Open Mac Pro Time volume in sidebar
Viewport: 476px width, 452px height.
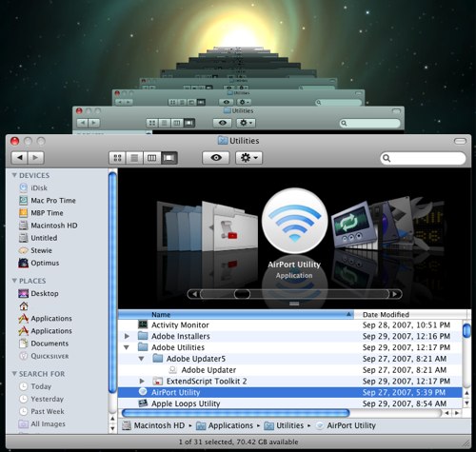click(x=48, y=201)
